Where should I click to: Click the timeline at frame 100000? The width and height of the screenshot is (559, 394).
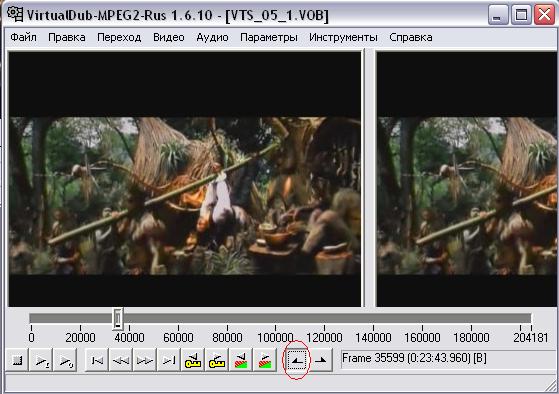pyautogui.click(x=275, y=318)
